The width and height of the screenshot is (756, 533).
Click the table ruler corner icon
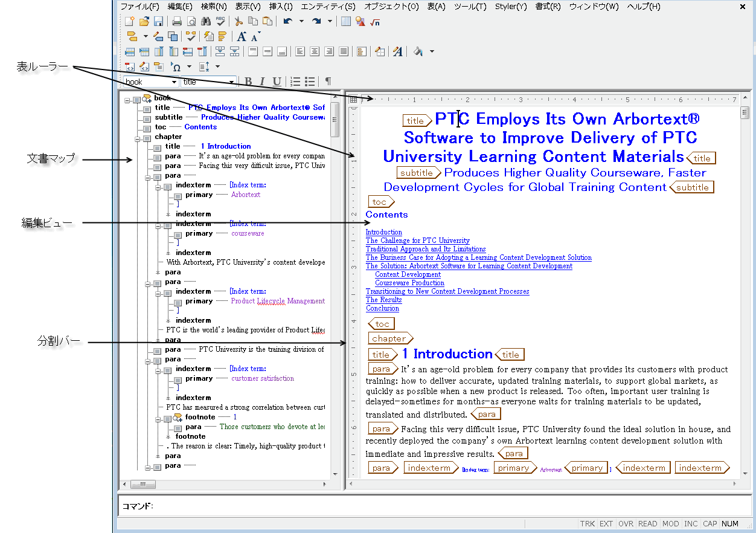pos(354,99)
